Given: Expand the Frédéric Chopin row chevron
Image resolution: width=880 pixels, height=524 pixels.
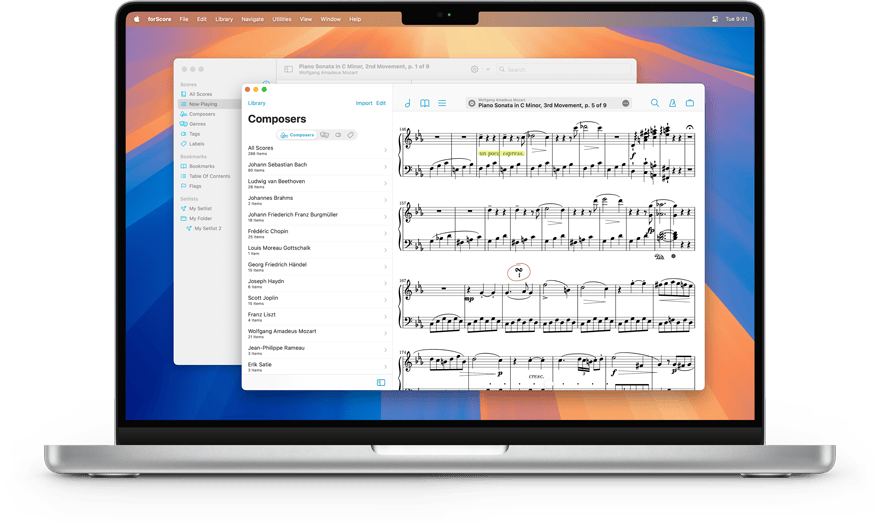Looking at the screenshot, I should coord(386,233).
